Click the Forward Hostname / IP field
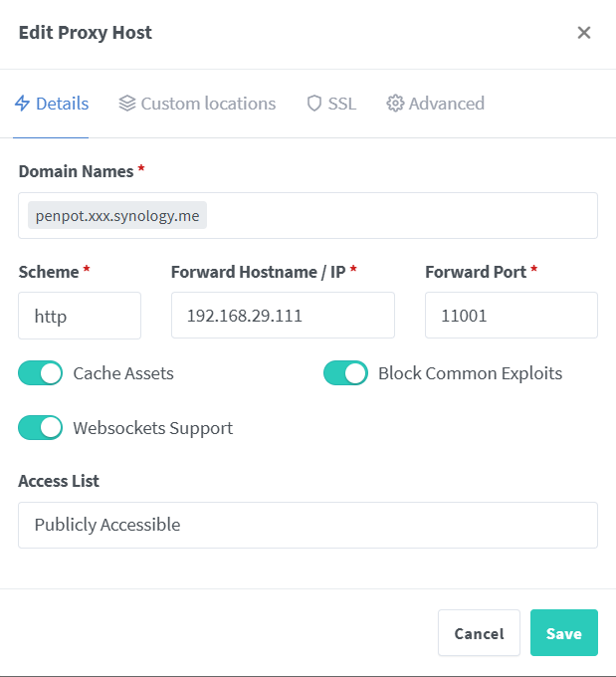Screen dimensions: 616x677 point(283,316)
